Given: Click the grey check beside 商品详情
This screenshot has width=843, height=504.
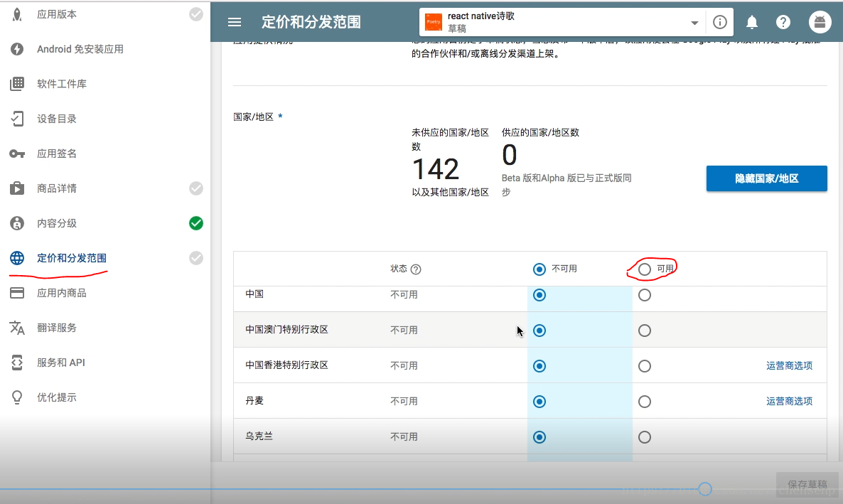Looking at the screenshot, I should coord(196,188).
